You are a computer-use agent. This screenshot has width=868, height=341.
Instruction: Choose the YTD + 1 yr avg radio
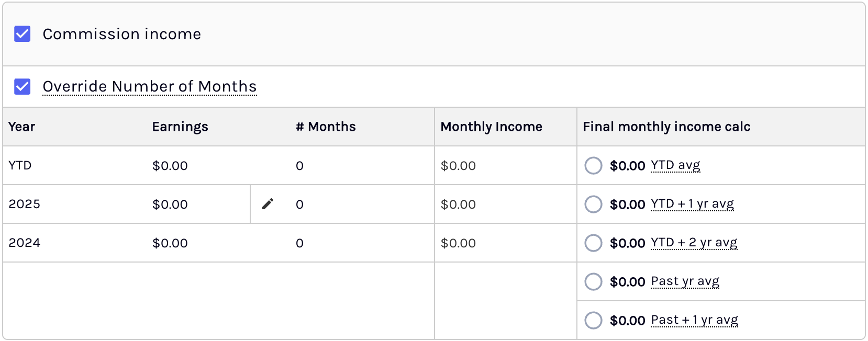tap(593, 204)
